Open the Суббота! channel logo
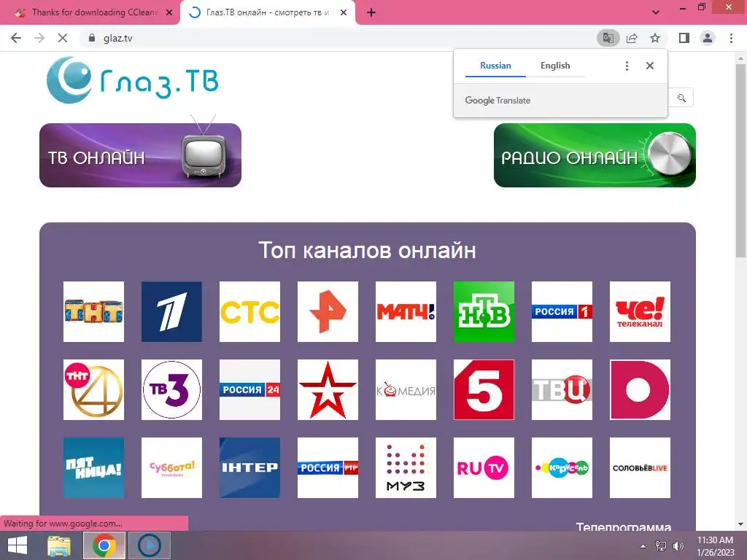Image resolution: width=747 pixels, height=560 pixels. pyautogui.click(x=171, y=467)
